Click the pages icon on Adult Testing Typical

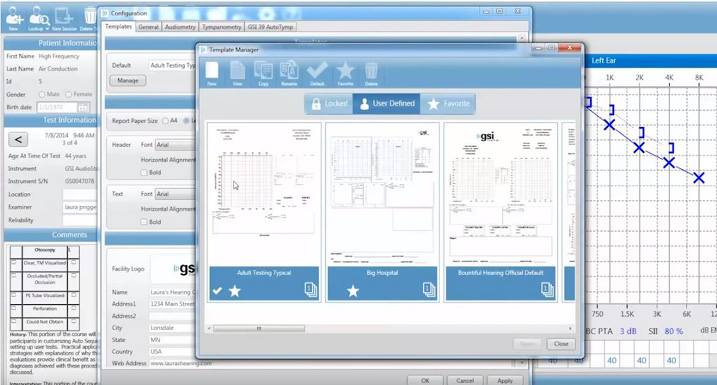pos(311,289)
